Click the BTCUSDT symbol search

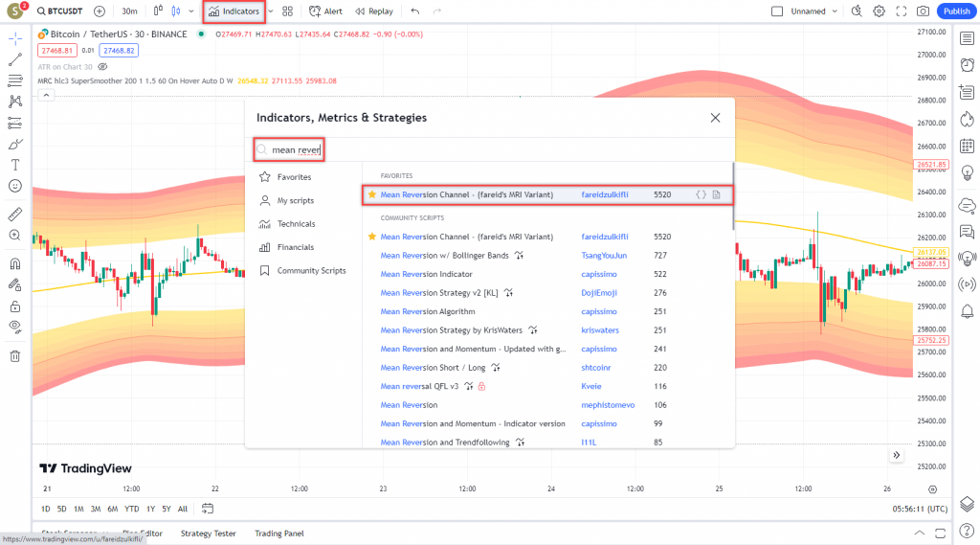tap(59, 11)
